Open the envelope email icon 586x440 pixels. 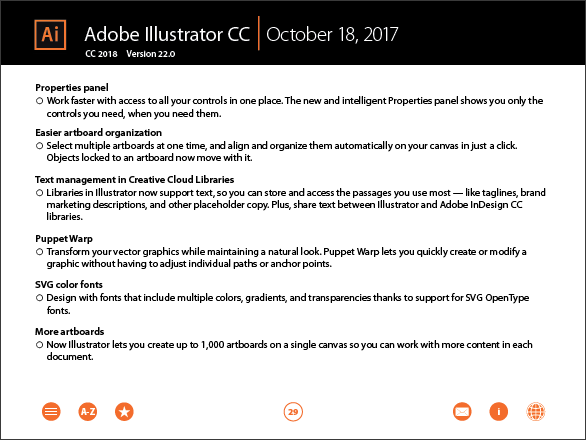coord(462,412)
